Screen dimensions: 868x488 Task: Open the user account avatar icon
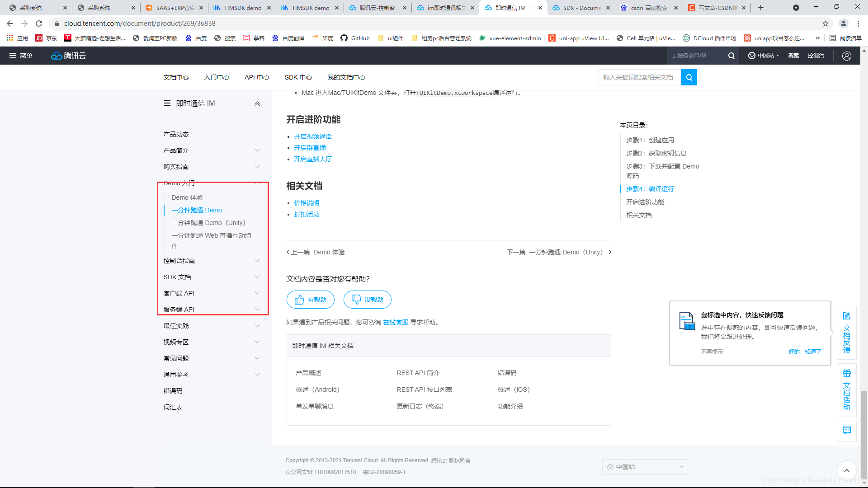[x=846, y=56]
